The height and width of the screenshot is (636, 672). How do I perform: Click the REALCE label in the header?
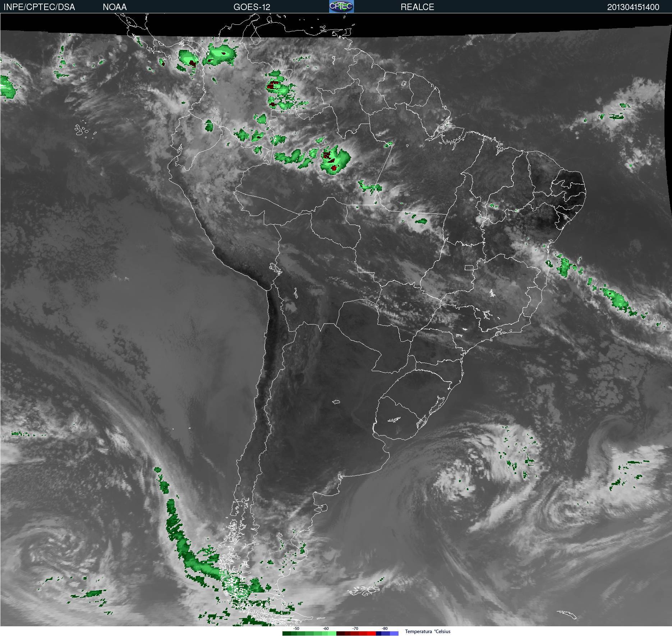417,7
